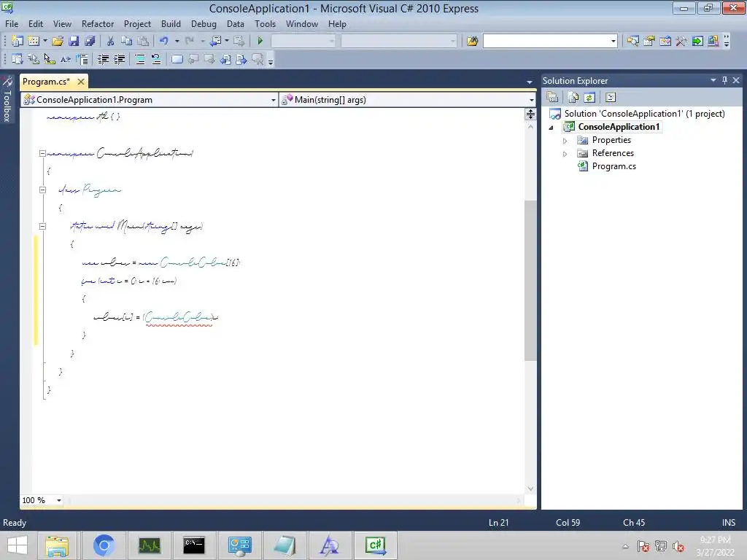
Task: Open the Find combo box dropdown
Action: tap(613, 41)
